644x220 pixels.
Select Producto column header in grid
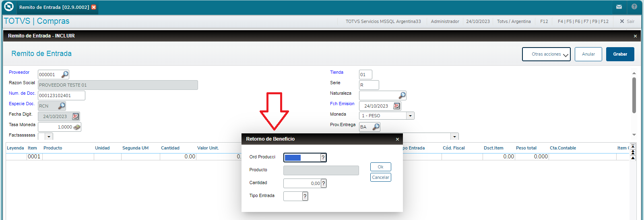53,148
